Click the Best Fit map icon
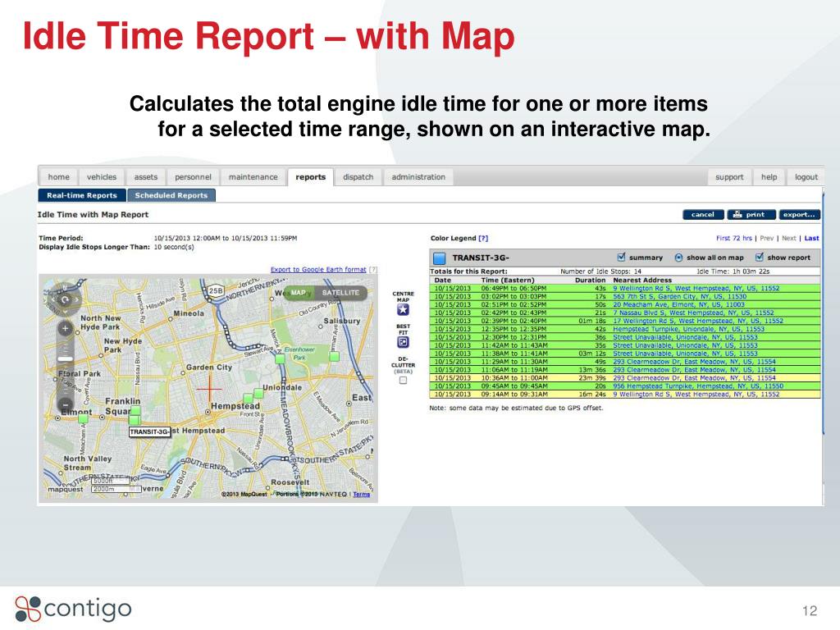840x630 pixels. pyautogui.click(x=403, y=342)
